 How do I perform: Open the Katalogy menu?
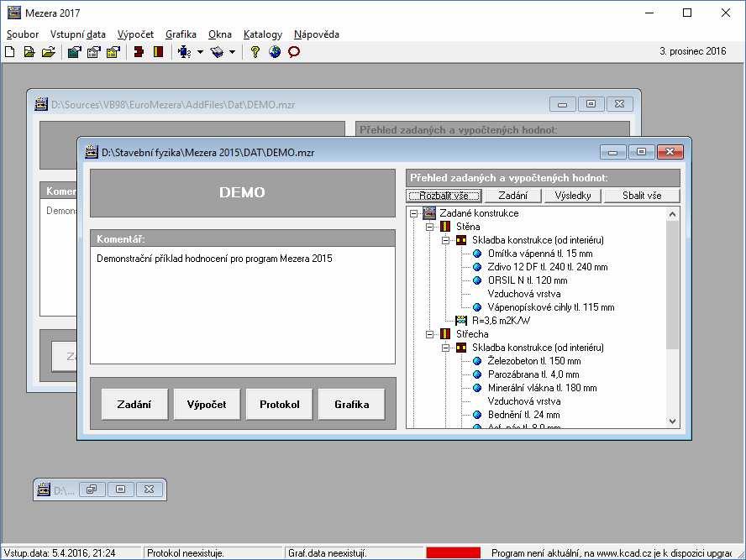tap(263, 34)
